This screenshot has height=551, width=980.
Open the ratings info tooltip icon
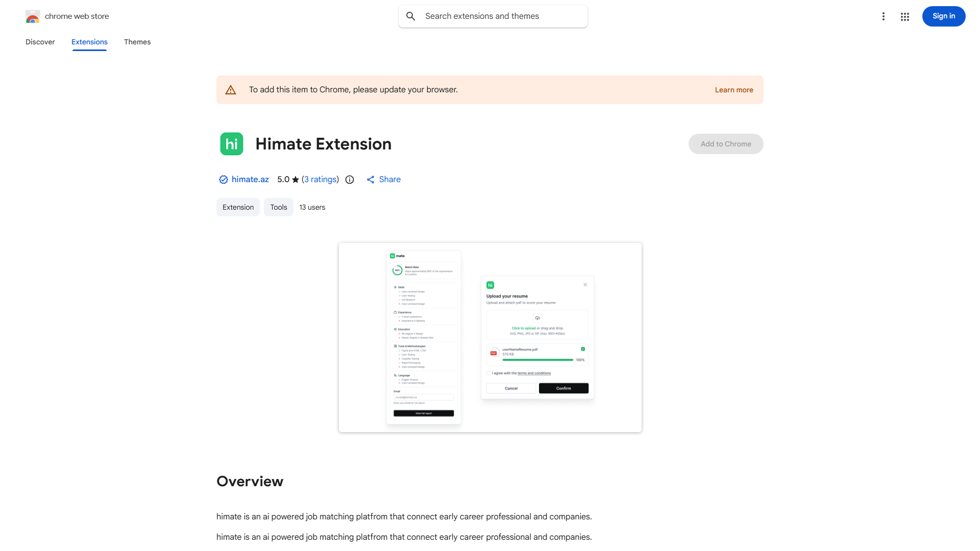click(x=349, y=180)
